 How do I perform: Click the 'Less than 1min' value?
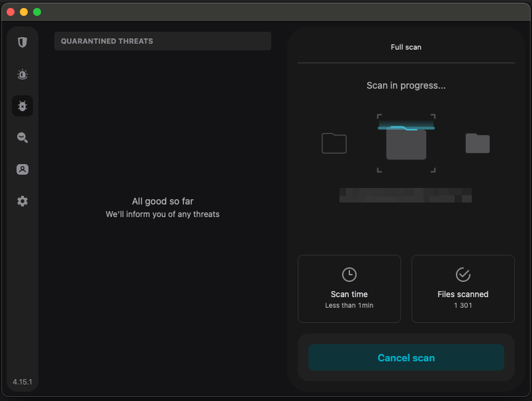349,305
